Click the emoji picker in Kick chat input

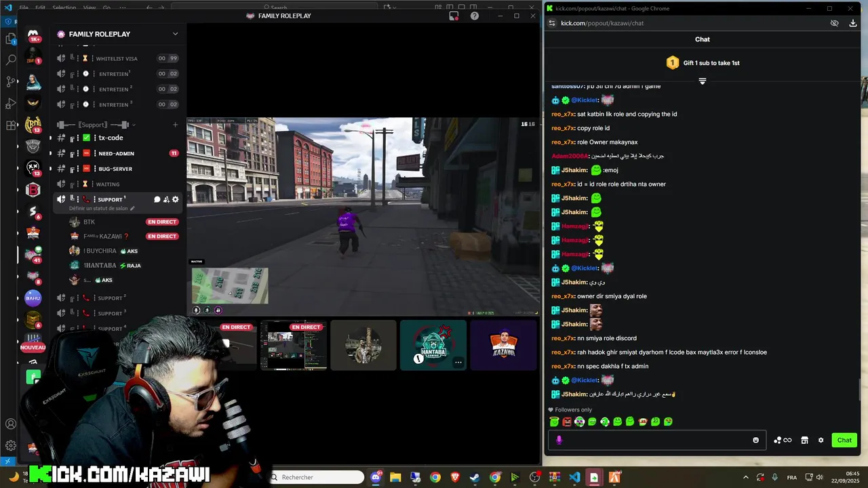click(x=755, y=440)
